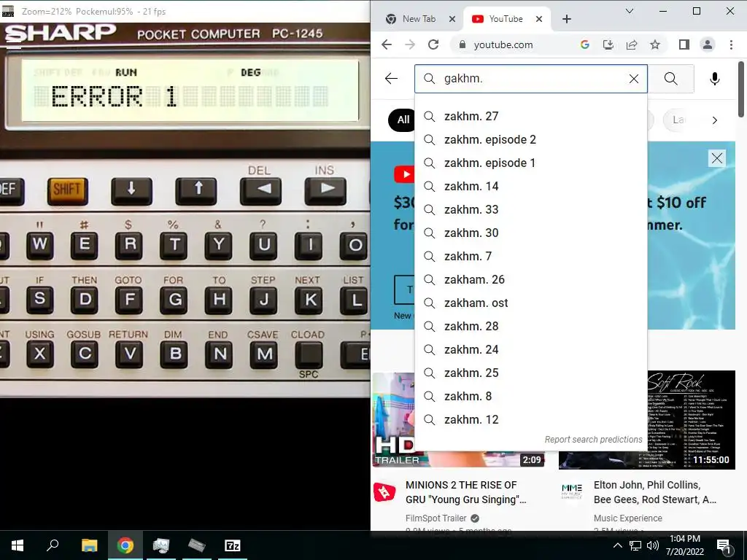This screenshot has height=560, width=747.
Task: Select suggestion 'zakhm. 27'
Action: click(x=531, y=116)
